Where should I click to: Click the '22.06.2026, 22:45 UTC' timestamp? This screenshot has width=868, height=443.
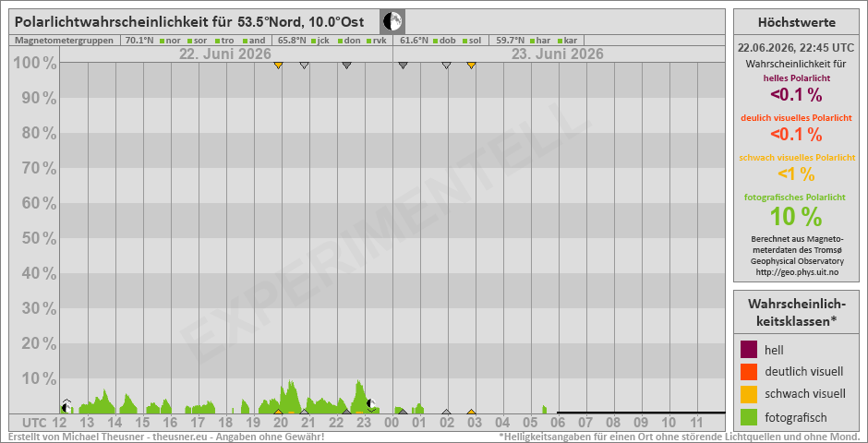tap(797, 49)
